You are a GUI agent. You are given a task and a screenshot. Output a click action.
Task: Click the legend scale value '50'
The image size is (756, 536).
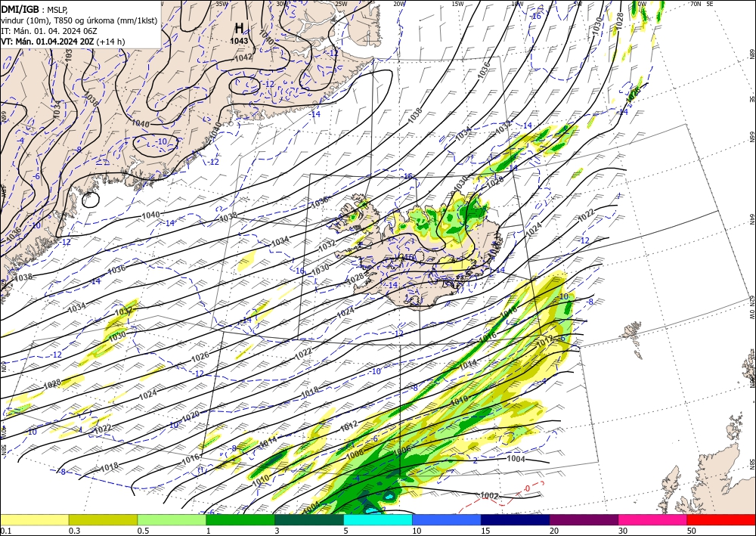[692, 531]
